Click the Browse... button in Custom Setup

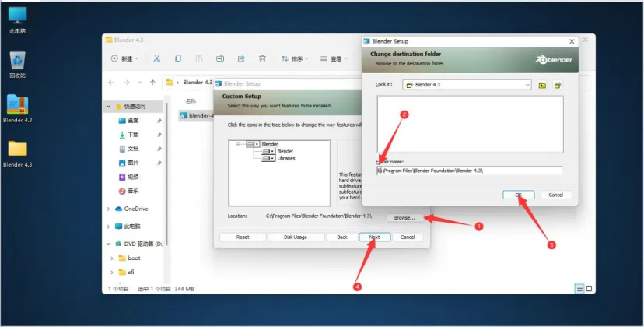point(404,217)
